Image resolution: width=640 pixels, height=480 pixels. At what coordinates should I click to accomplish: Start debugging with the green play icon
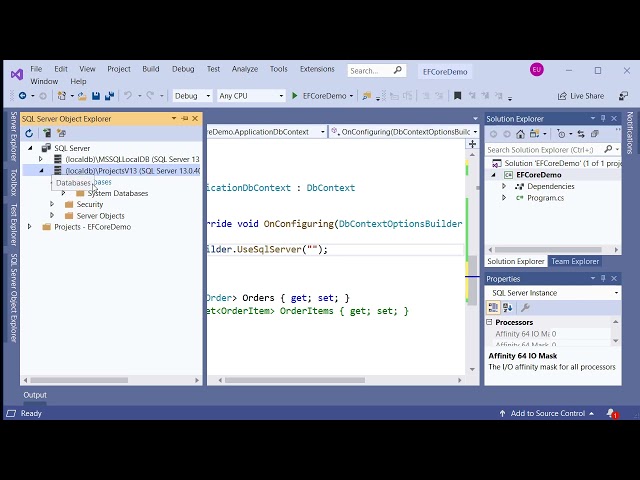click(x=295, y=96)
